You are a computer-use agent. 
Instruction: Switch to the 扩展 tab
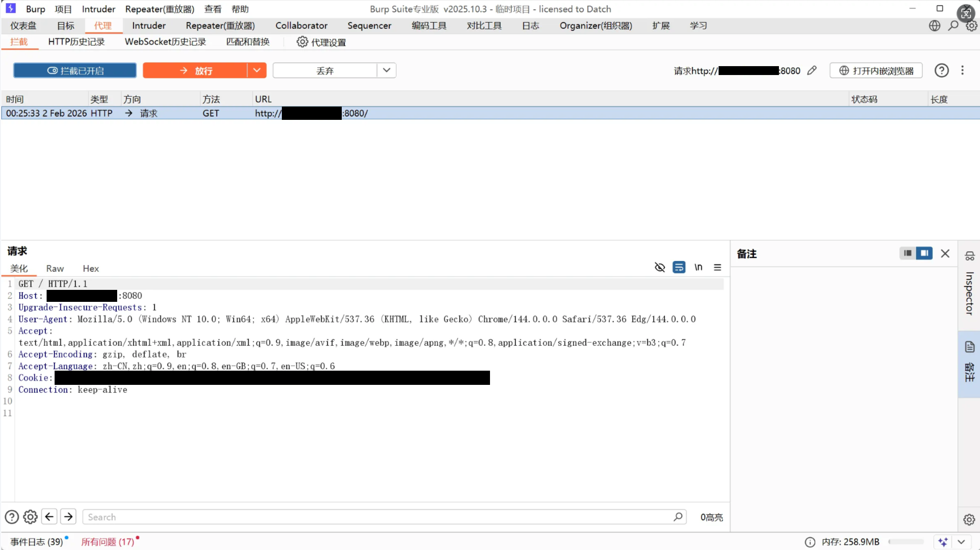[661, 26]
